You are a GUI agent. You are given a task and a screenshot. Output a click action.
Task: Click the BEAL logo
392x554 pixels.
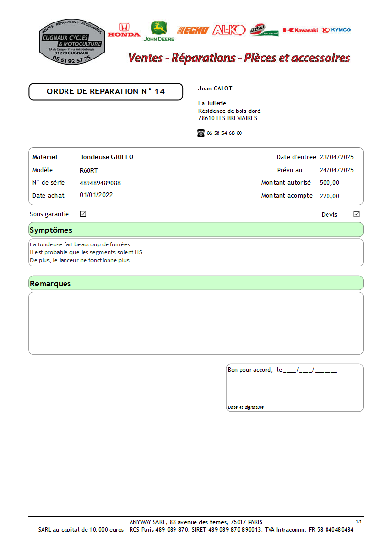264,30
